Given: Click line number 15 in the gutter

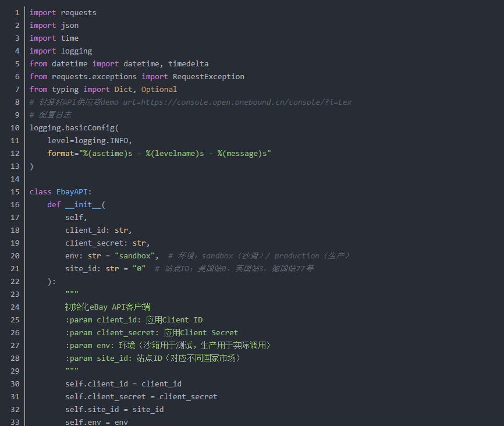Looking at the screenshot, I should [17, 192].
